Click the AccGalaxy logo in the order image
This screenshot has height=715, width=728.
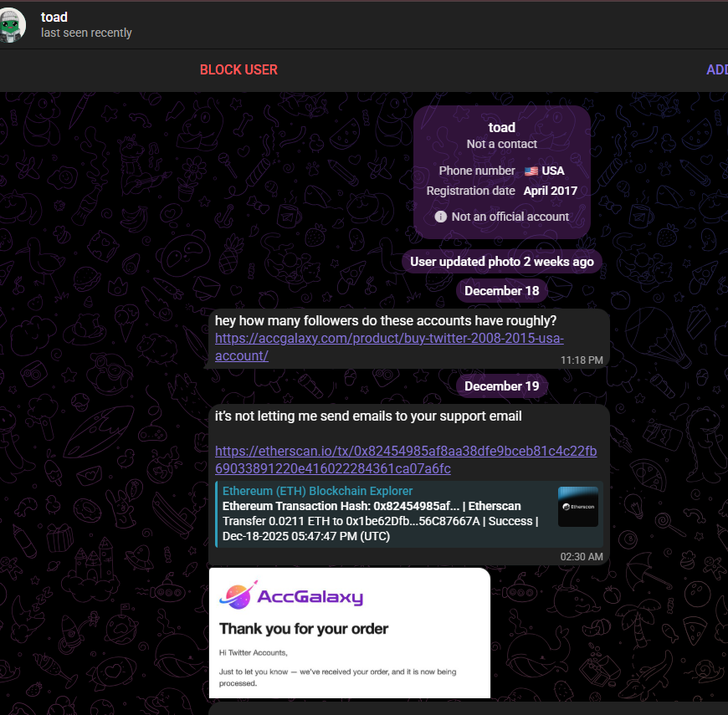[291, 595]
